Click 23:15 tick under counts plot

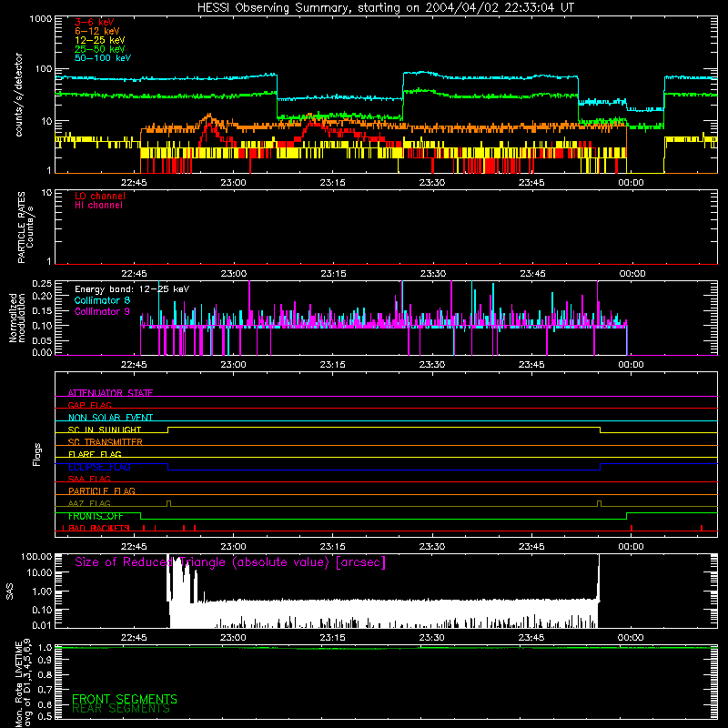[332, 183]
